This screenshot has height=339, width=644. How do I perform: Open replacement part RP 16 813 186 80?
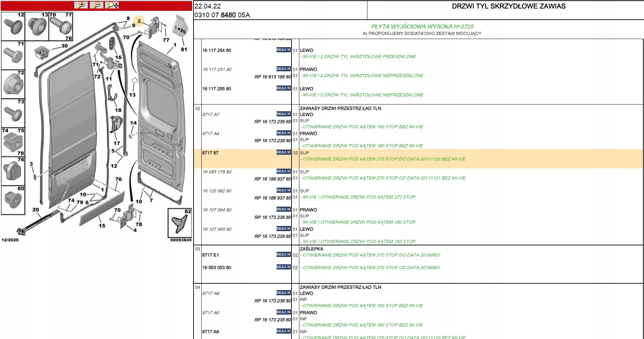pyautogui.click(x=273, y=77)
